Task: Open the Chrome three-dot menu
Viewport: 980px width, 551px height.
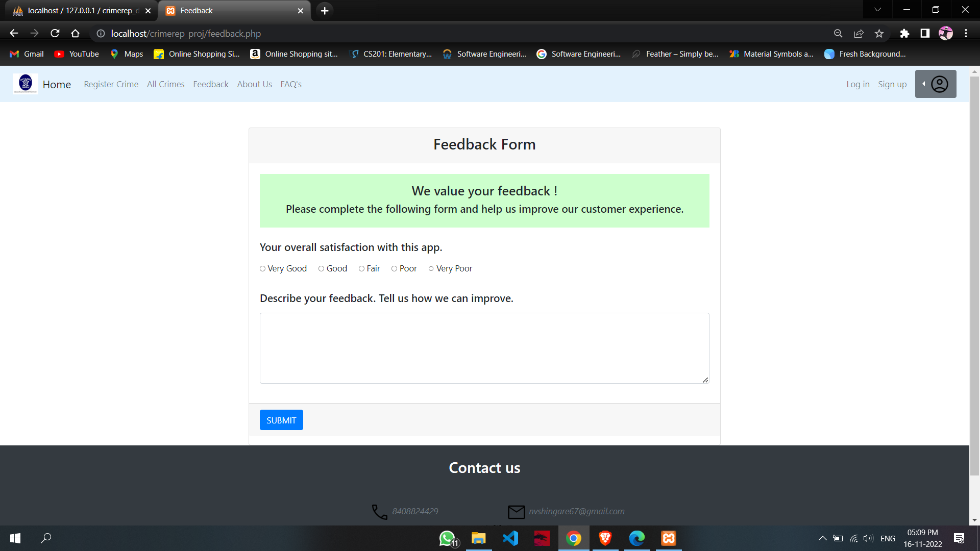Action: (x=966, y=33)
